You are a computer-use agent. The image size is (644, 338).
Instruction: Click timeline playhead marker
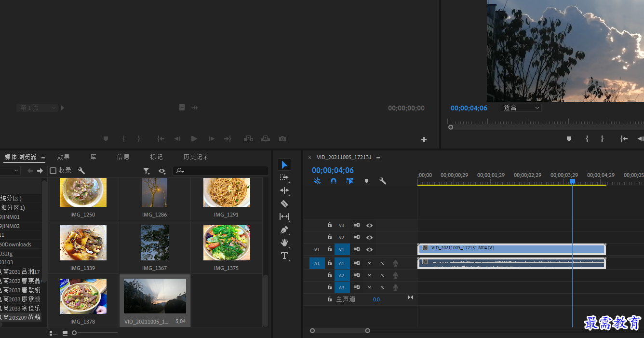[x=572, y=181]
